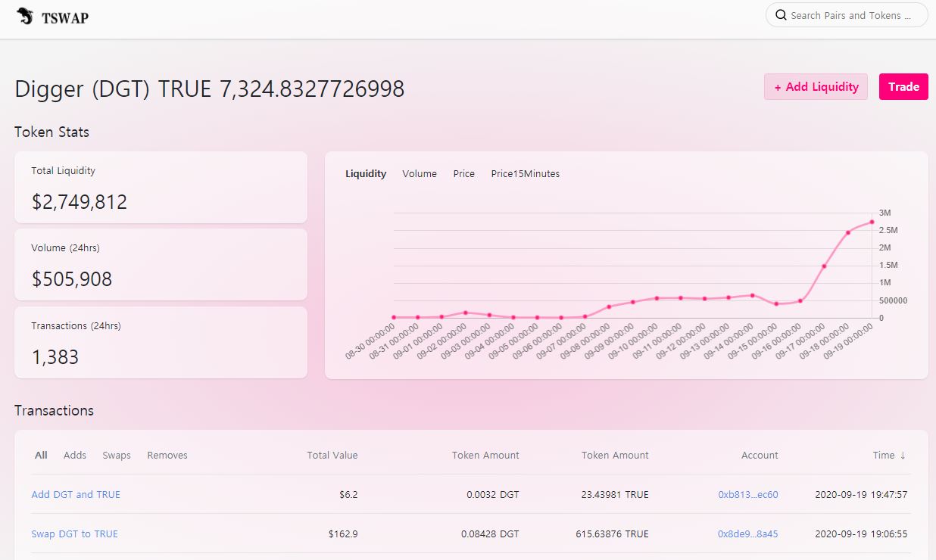The image size is (936, 560).
Task: Click the Total Value column header
Action: coord(332,456)
